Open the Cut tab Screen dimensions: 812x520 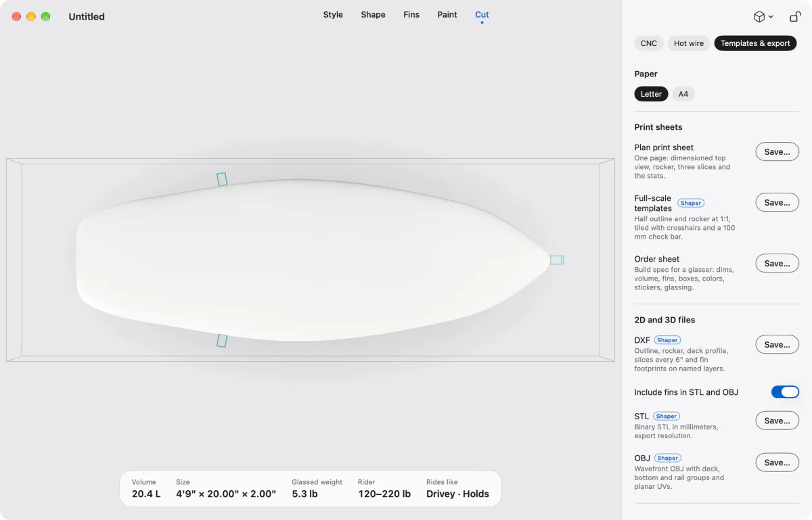click(482, 15)
